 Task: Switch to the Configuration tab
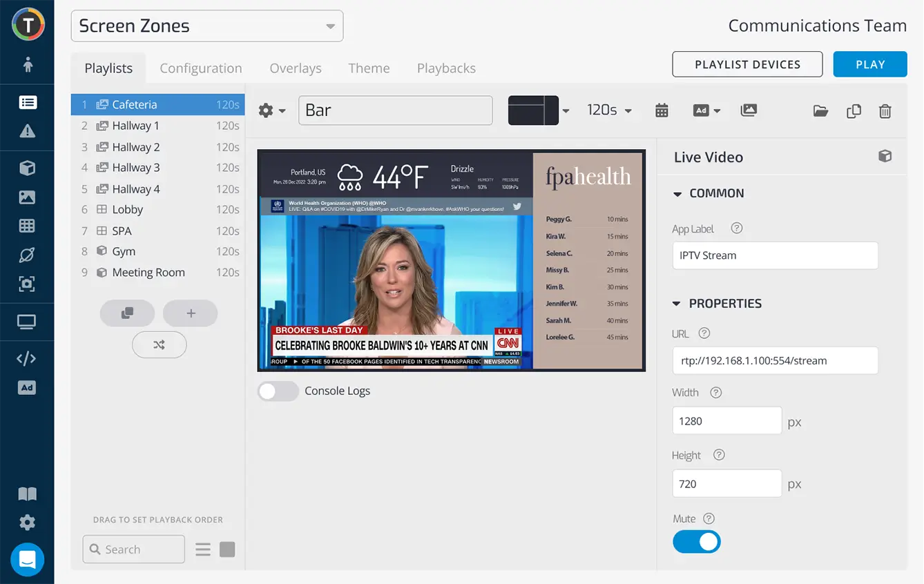click(201, 68)
